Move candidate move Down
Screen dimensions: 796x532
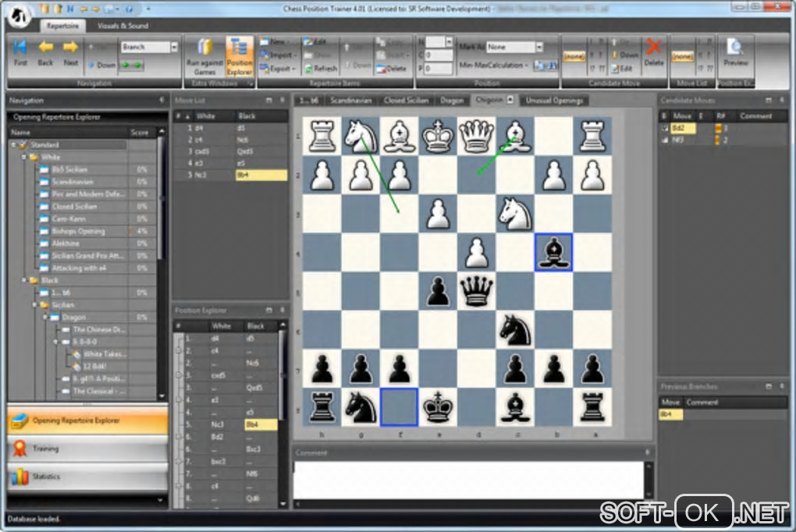click(x=625, y=55)
